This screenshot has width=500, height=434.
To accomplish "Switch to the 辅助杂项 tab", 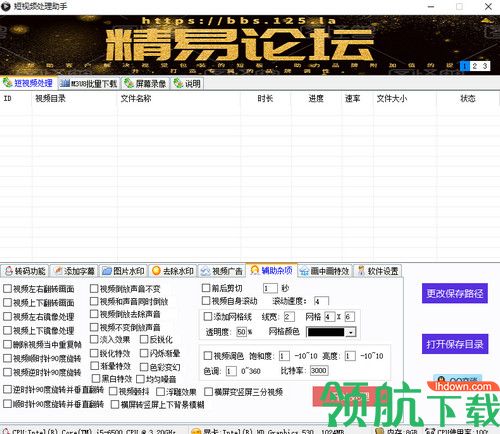I will click(271, 270).
